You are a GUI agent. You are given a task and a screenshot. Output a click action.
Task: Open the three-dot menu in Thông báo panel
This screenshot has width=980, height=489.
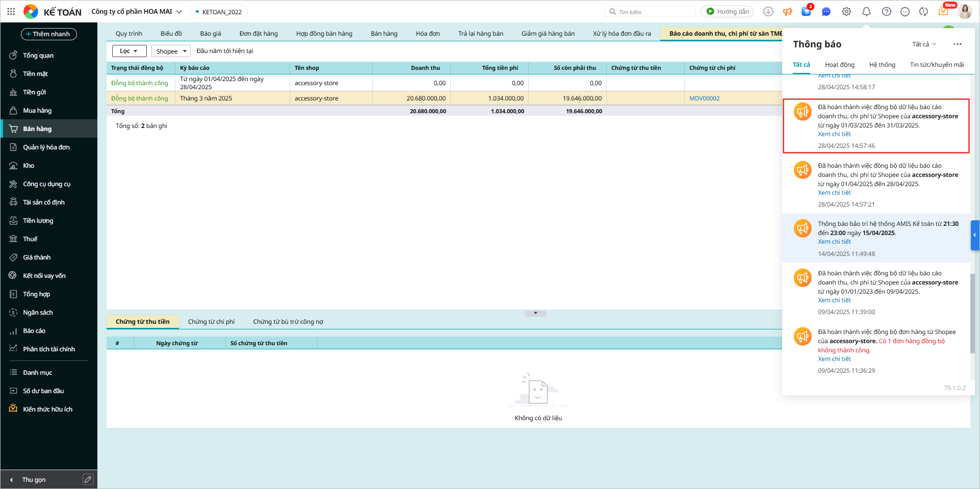tap(957, 44)
